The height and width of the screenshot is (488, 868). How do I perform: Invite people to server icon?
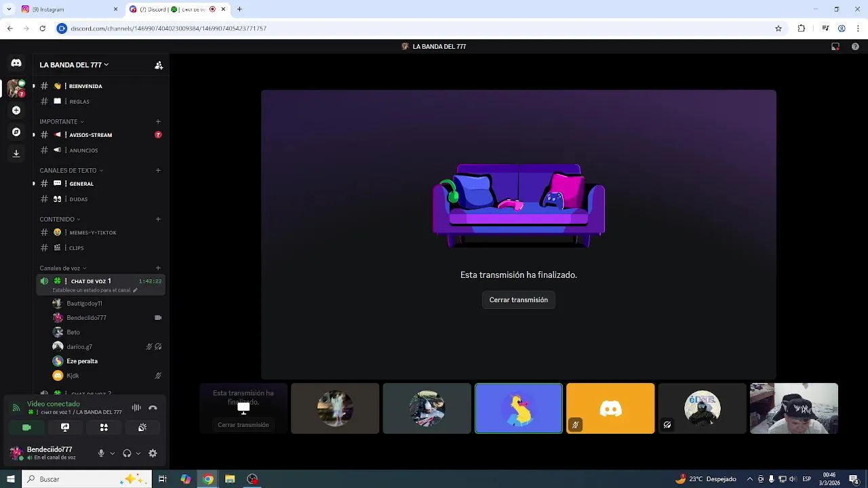[x=159, y=65]
